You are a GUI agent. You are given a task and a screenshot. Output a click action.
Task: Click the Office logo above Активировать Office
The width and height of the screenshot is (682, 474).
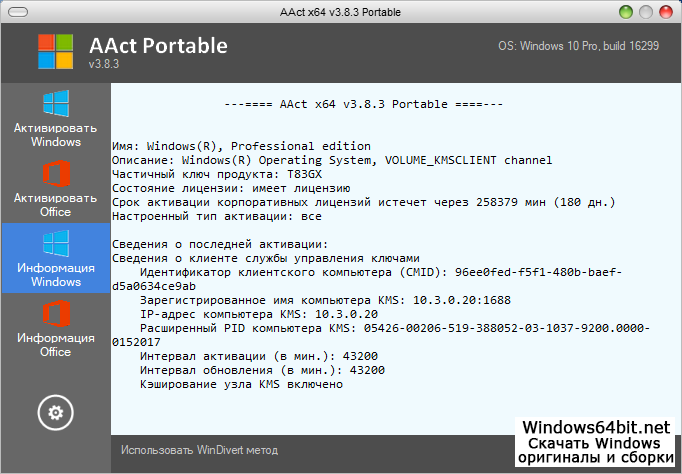click(x=55, y=173)
